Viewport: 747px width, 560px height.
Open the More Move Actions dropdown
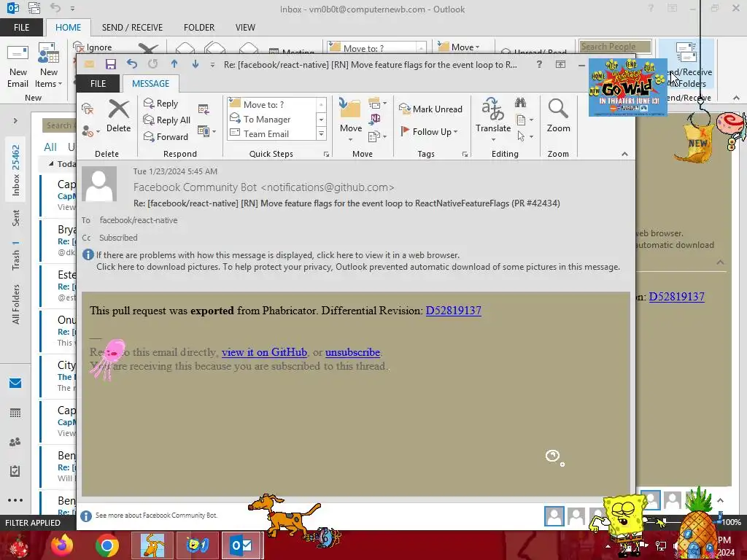pyautogui.click(x=377, y=136)
